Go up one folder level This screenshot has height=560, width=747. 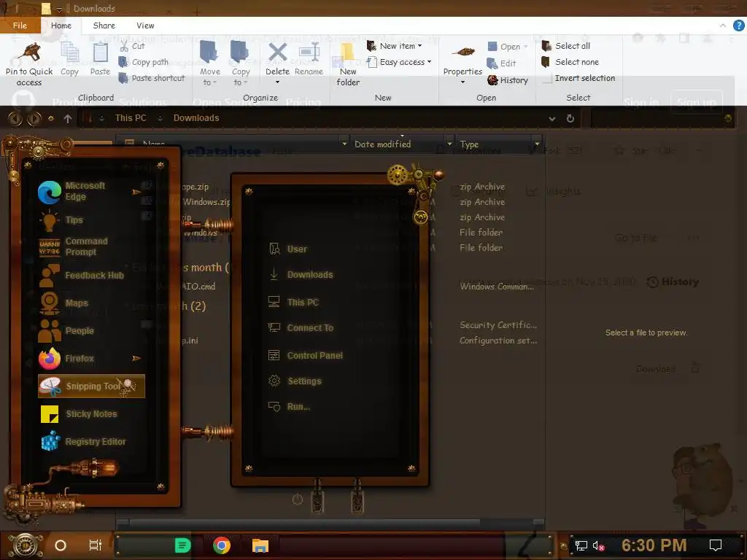click(x=68, y=119)
